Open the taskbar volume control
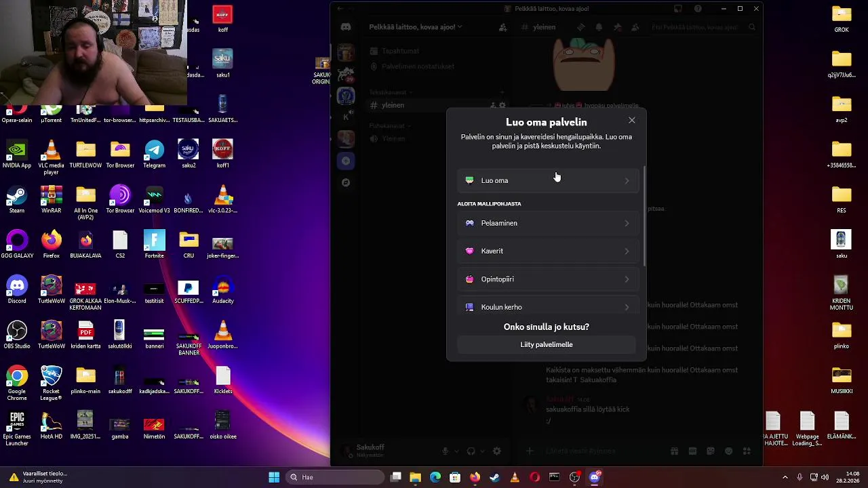The width and height of the screenshot is (868, 488). point(826,477)
